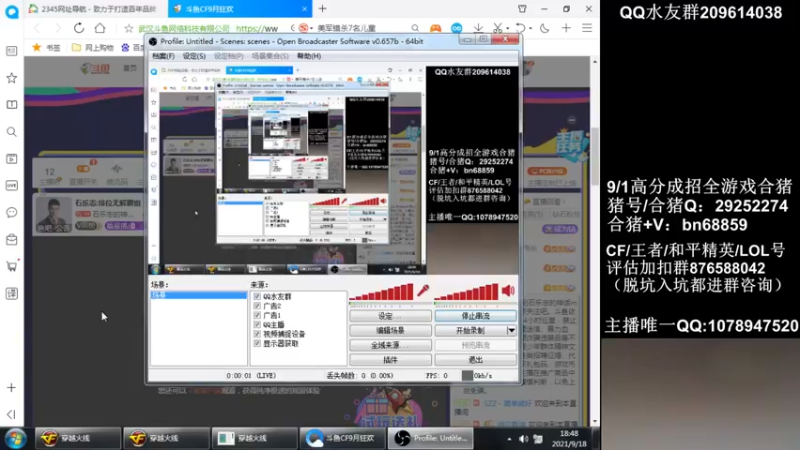Toggle the 广告1 source checkbox
Viewport: 800px width, 450px height.
pos(257,315)
